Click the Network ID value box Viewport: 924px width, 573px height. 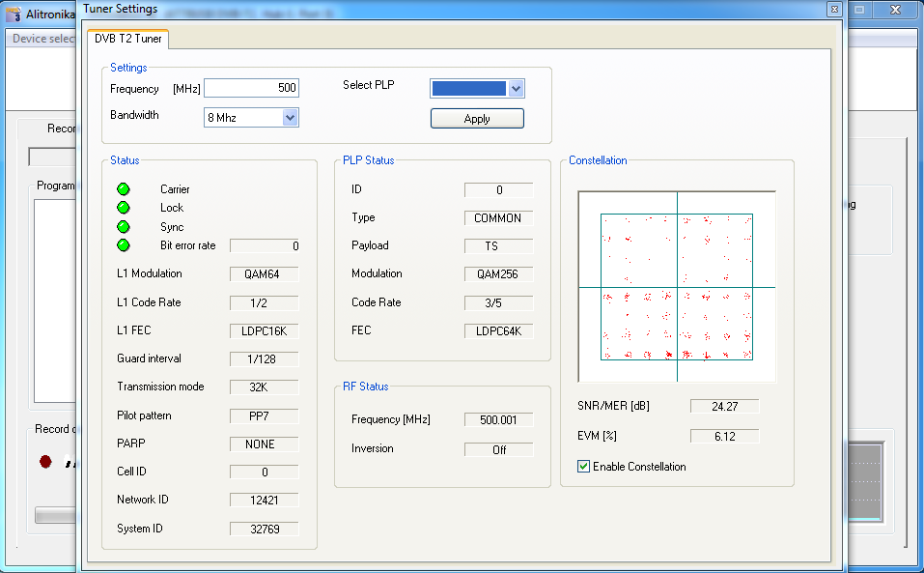264,501
